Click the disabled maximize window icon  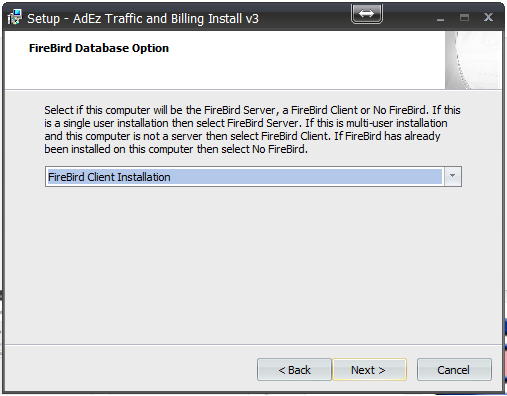click(x=464, y=17)
